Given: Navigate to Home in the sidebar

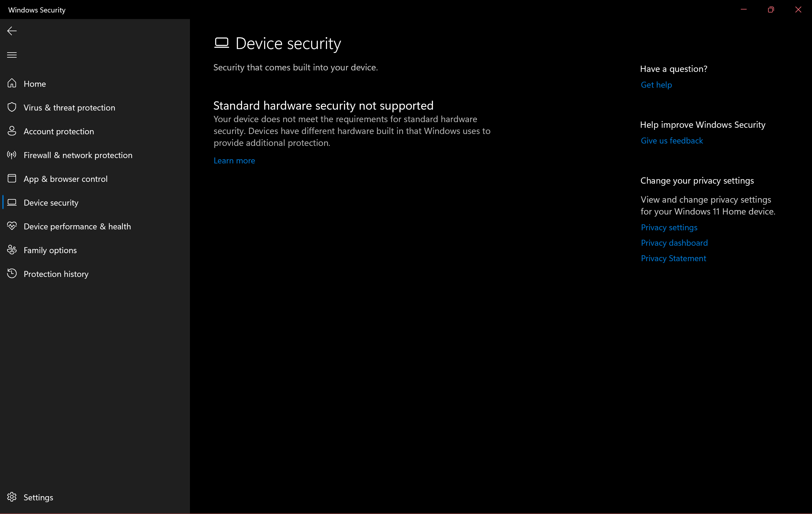Looking at the screenshot, I should pos(35,84).
